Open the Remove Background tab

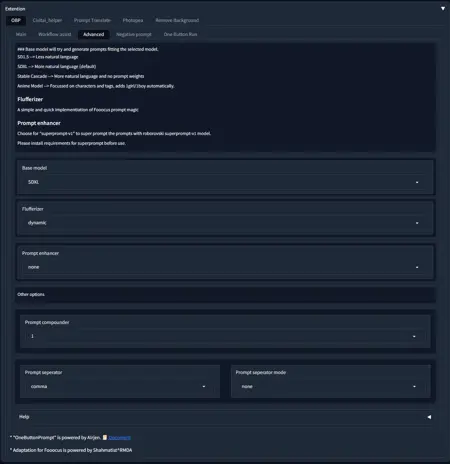(x=177, y=20)
